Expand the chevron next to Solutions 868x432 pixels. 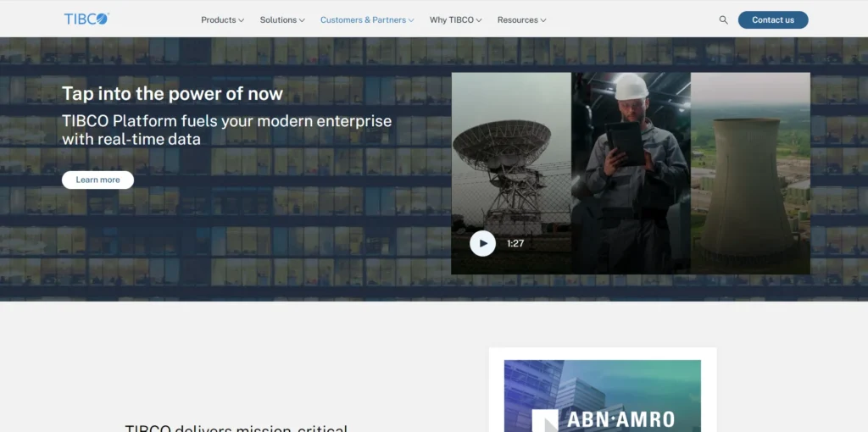302,20
